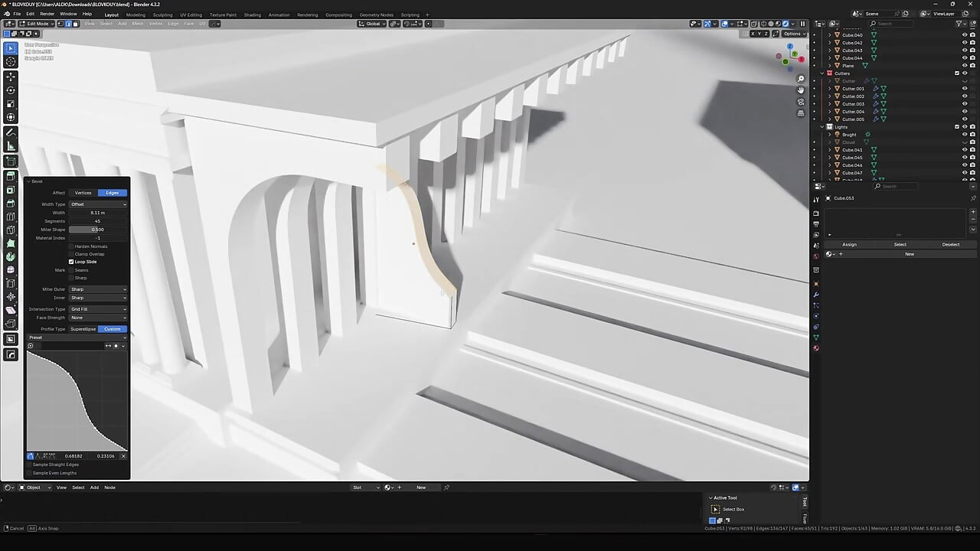Screen dimensions: 980x551
Task: Enable the Harden Normals checkbox
Action: click(71, 246)
